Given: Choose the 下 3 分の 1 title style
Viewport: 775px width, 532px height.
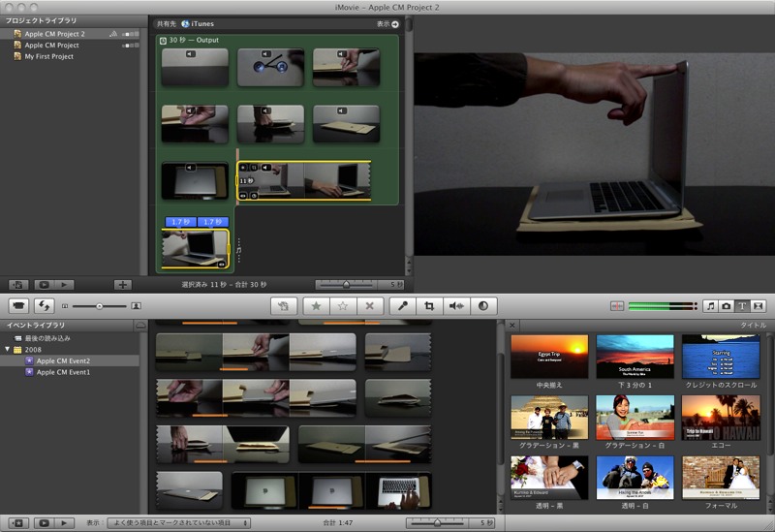Looking at the screenshot, I should pyautogui.click(x=635, y=357).
